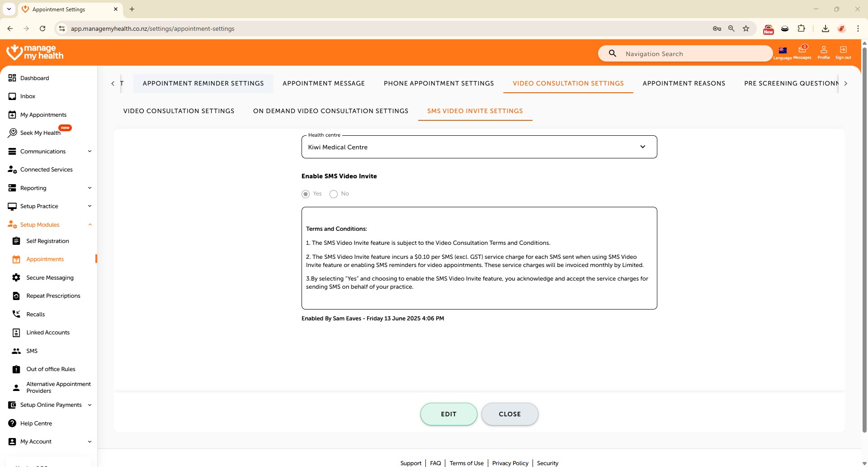Switch to Appointment Message tab
This screenshot has height=467, width=868.
coord(323,83)
